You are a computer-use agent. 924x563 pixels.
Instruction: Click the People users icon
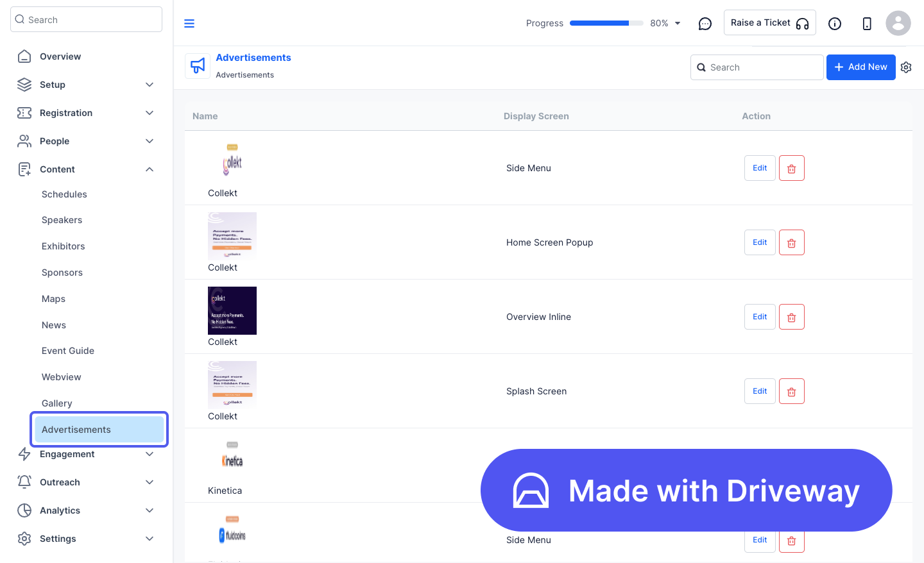tap(24, 141)
